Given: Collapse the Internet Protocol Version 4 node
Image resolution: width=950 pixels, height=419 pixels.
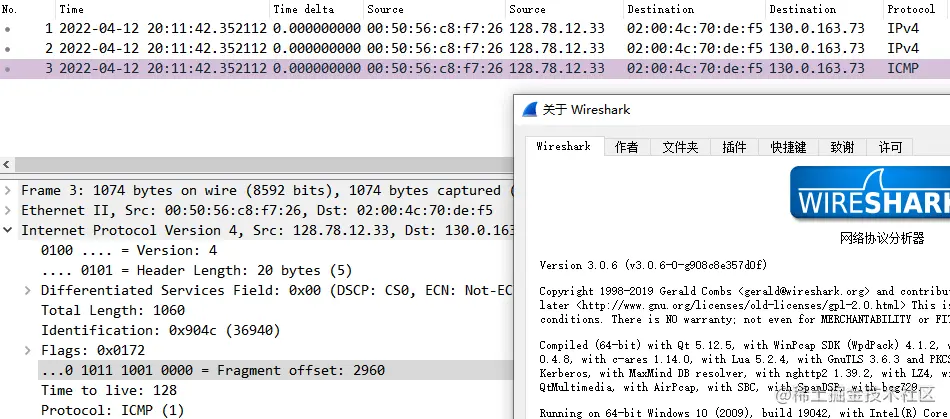Looking at the screenshot, I should (x=7, y=231).
